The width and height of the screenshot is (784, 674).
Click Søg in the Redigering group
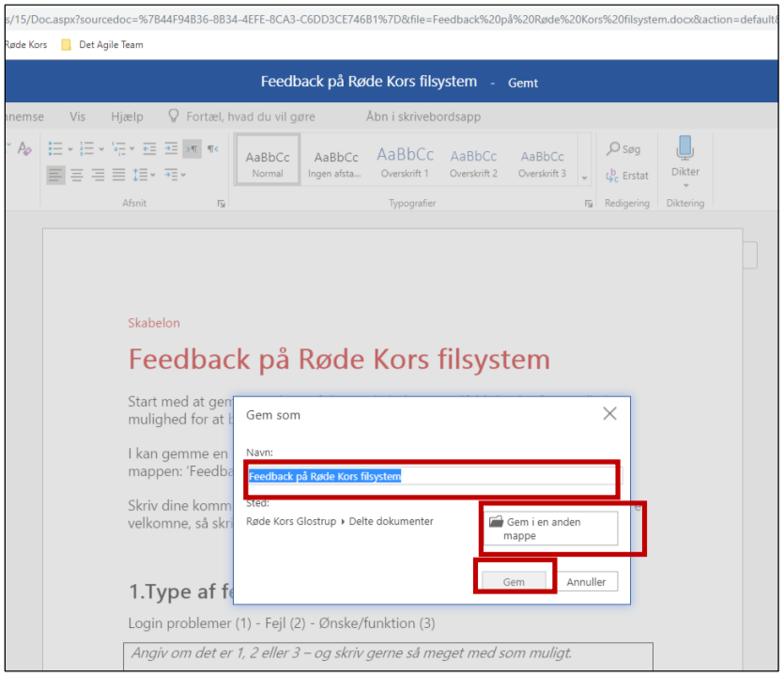pos(623,148)
